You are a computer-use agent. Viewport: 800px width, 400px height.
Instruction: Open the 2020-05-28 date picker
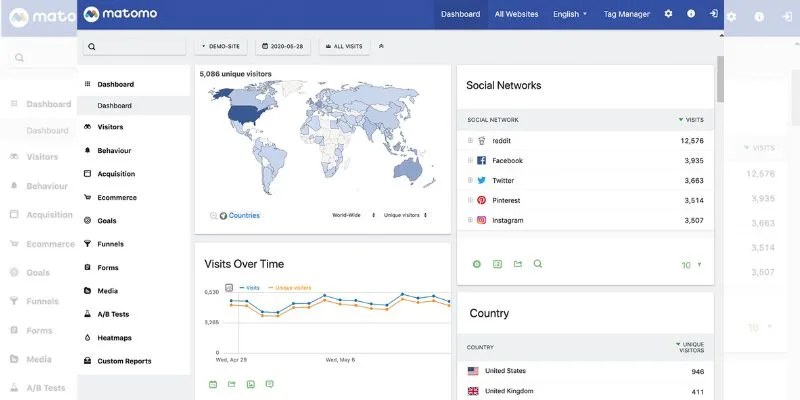(283, 46)
